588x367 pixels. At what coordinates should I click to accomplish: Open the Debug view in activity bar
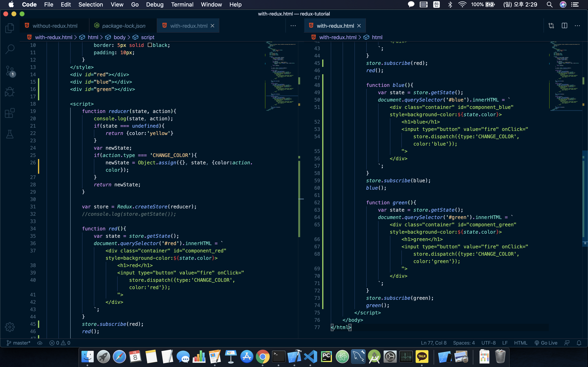coord(10,92)
